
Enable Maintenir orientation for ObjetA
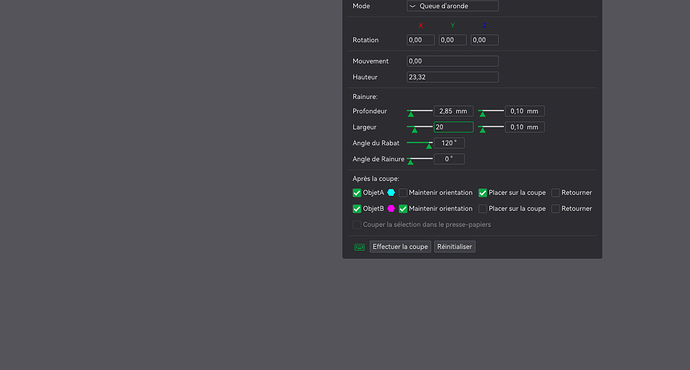(403, 193)
